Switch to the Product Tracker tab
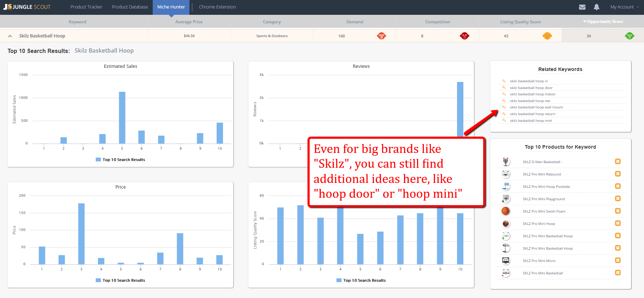The width and height of the screenshot is (644, 298). (x=86, y=7)
